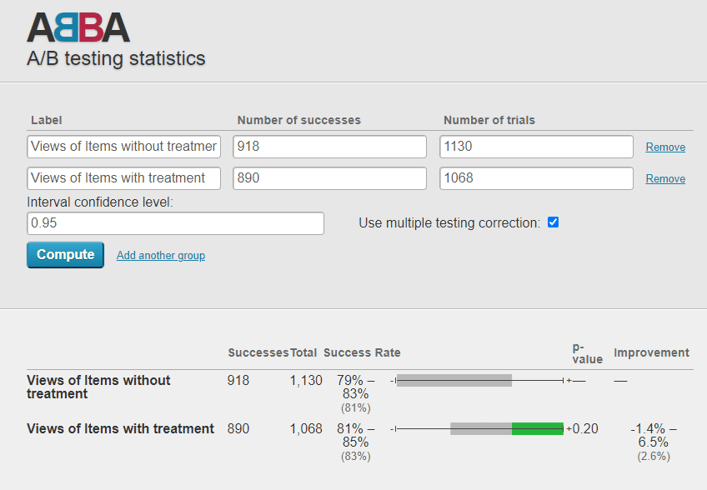This screenshot has height=490, width=707.
Task: Click the A/B testing statistics heading
Action: [x=116, y=58]
